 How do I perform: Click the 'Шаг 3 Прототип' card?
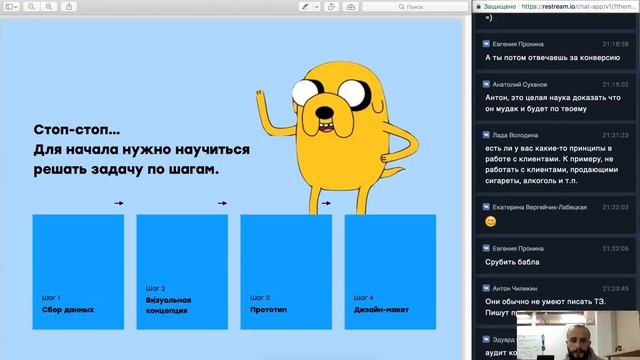(286, 272)
